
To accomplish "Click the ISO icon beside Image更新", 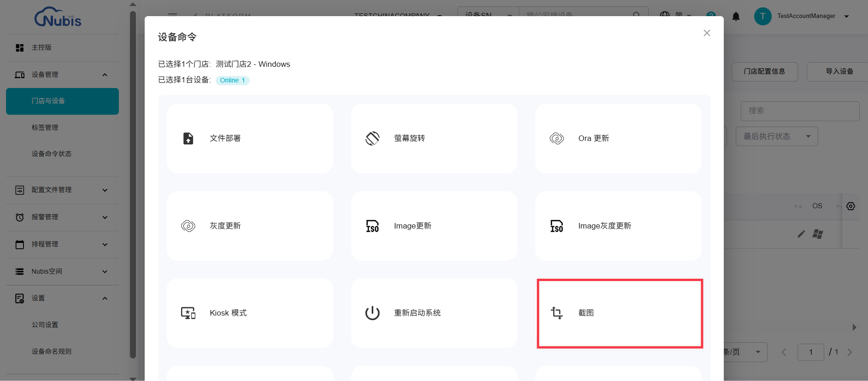I will coord(372,226).
